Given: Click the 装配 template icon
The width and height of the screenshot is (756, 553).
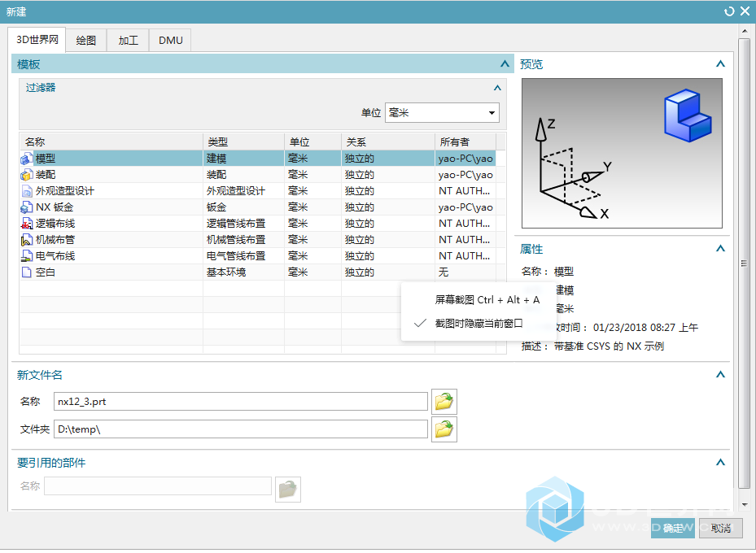Looking at the screenshot, I should (27, 175).
